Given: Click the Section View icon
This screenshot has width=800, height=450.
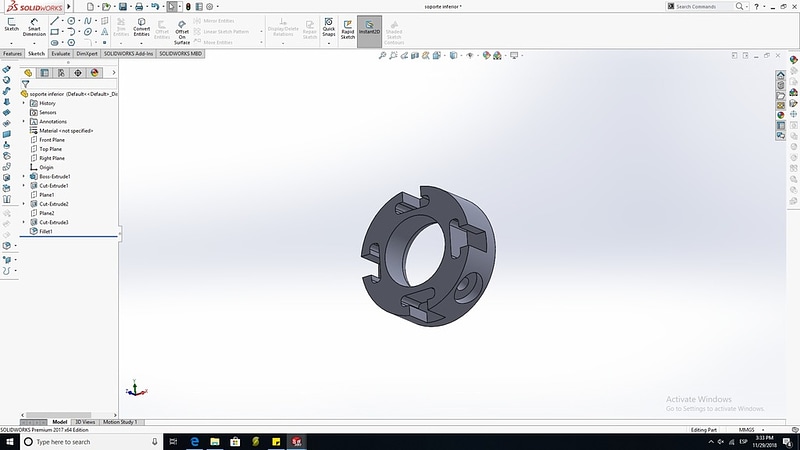Looking at the screenshot, I should 415,55.
